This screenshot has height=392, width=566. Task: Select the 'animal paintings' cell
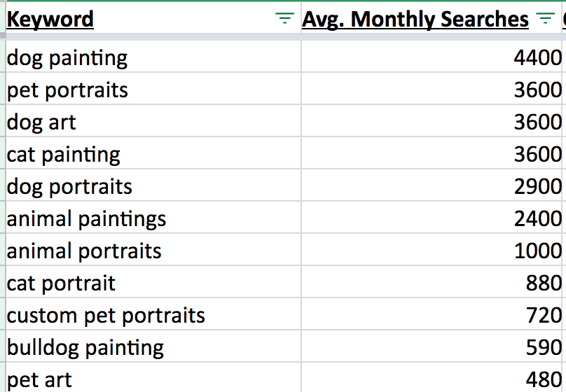pyautogui.click(x=153, y=218)
